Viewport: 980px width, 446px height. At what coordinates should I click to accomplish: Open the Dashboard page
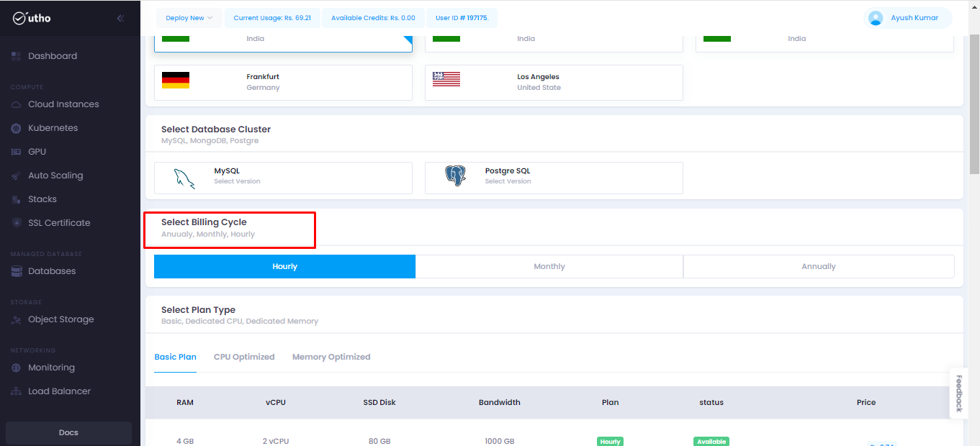pos(53,56)
